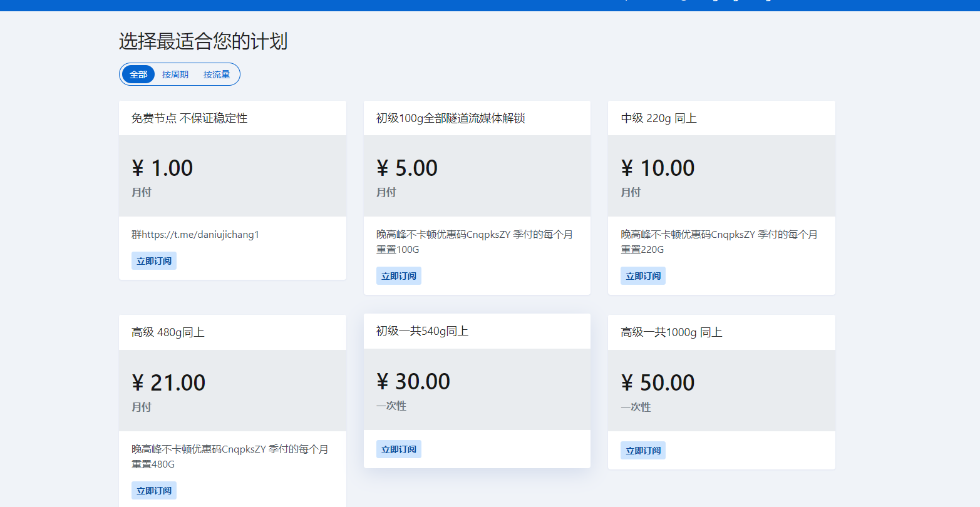Click 一次性 label under ¥ 30.00
980x507 pixels.
point(391,406)
